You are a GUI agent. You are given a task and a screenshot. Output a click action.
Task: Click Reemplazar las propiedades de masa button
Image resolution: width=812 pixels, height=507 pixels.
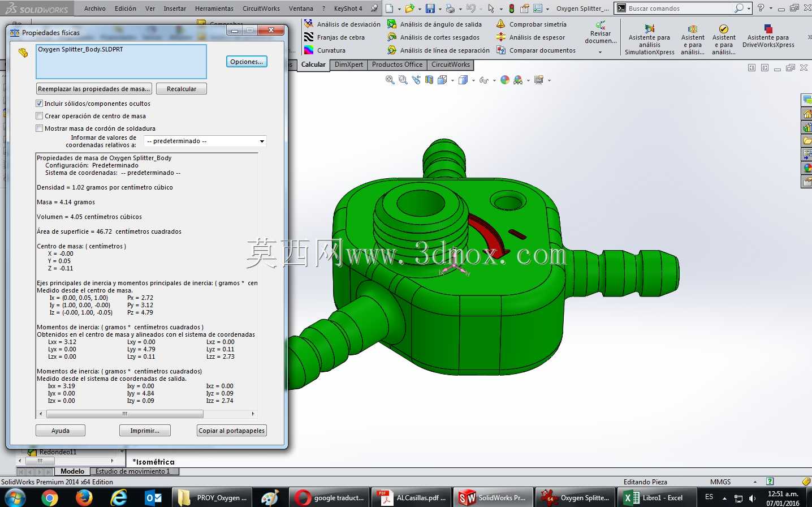tap(94, 89)
